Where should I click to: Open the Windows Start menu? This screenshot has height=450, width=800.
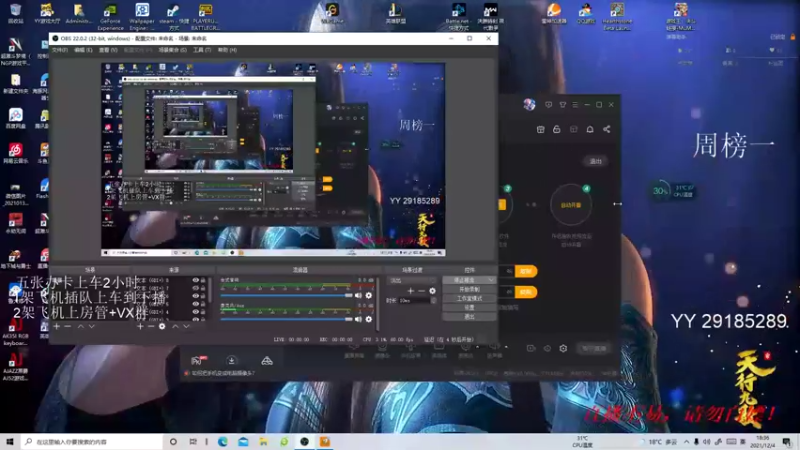pyautogui.click(x=10, y=441)
